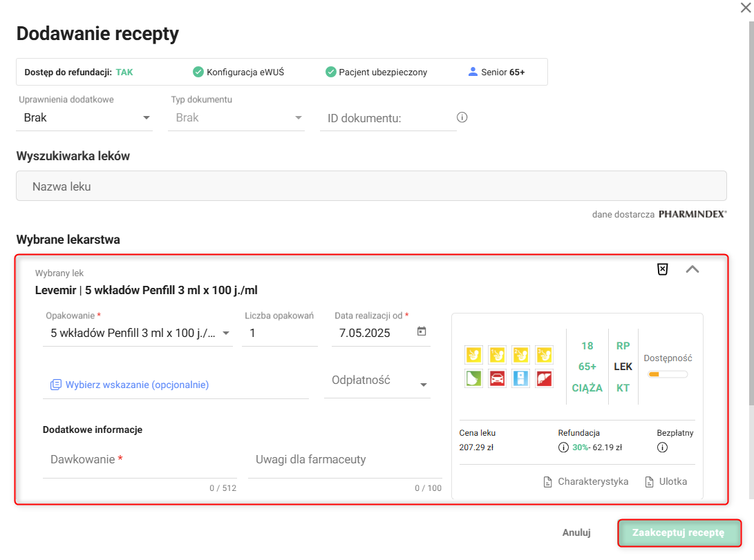Click the red liver warning icon
Viewport: 754px width, 560px height.
(x=544, y=378)
